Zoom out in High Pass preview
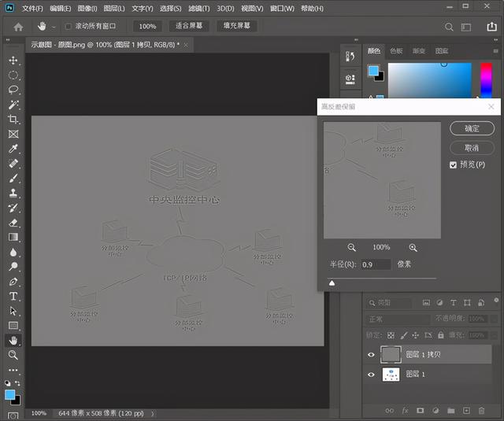504x421 pixels. click(x=352, y=247)
